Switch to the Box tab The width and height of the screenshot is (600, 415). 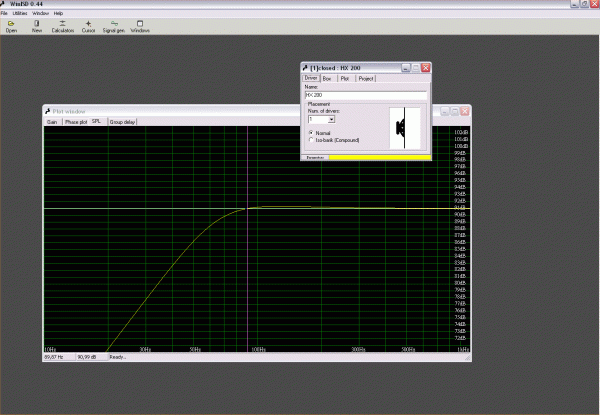point(327,77)
